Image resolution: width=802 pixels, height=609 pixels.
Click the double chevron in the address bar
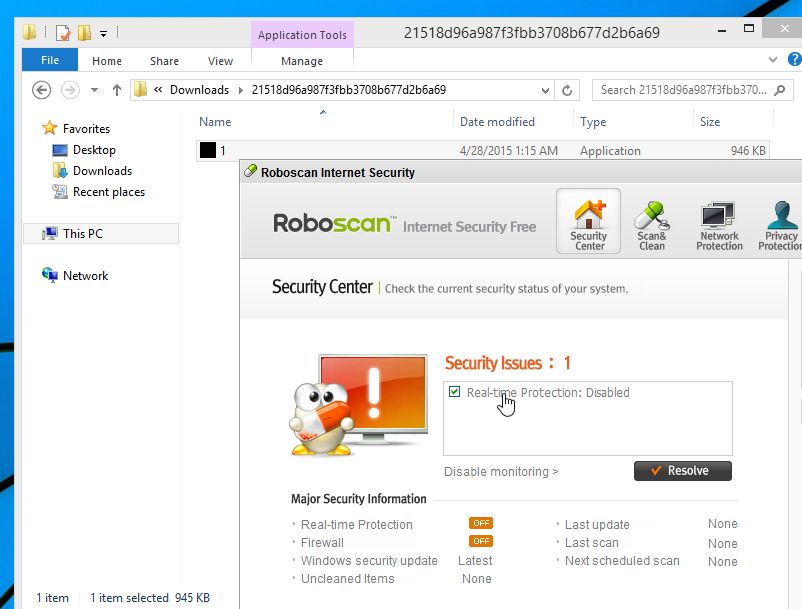pyautogui.click(x=158, y=89)
